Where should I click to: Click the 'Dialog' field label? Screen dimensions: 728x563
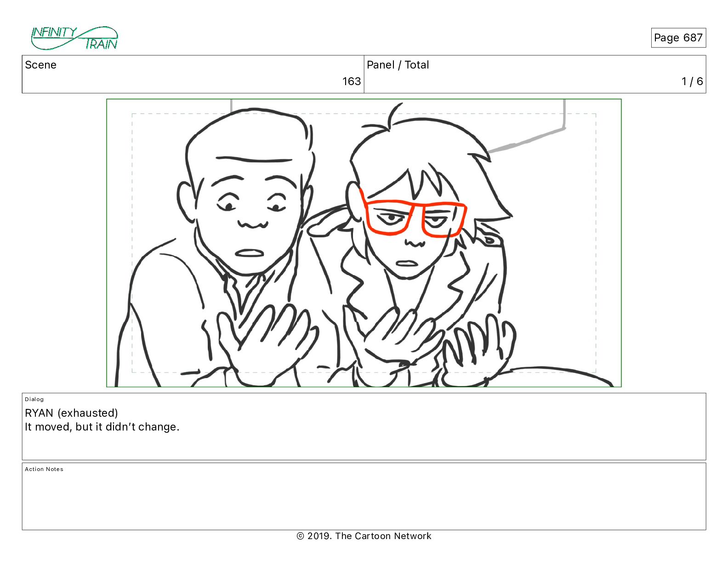pos(34,399)
